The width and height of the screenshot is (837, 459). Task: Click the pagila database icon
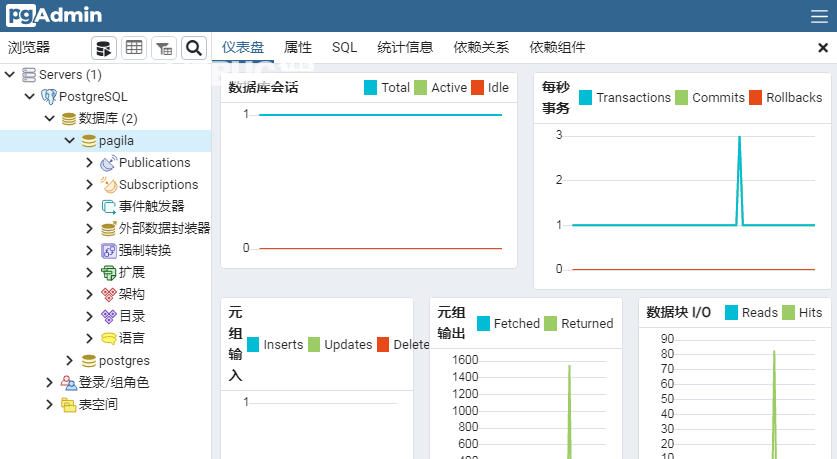point(89,141)
